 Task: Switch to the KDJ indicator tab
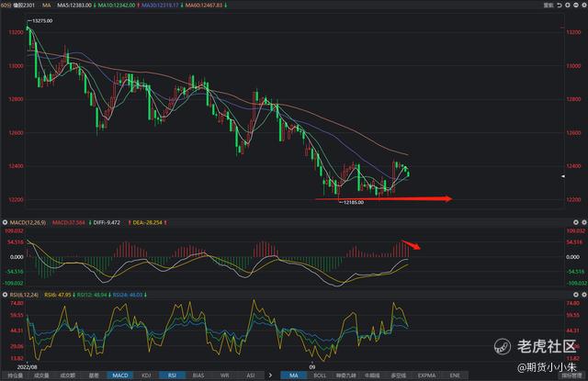tap(147, 375)
